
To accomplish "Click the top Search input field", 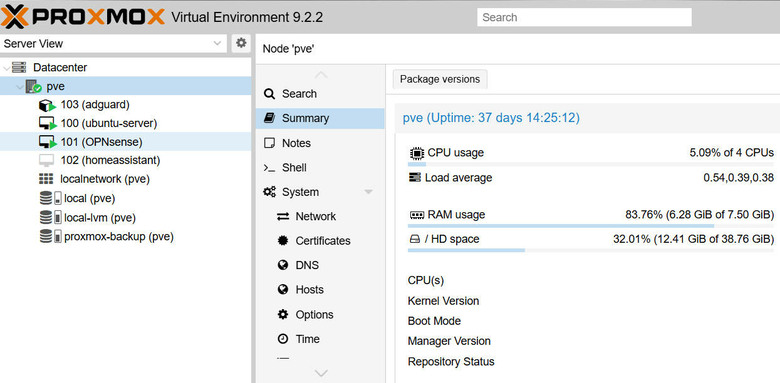I will (585, 17).
